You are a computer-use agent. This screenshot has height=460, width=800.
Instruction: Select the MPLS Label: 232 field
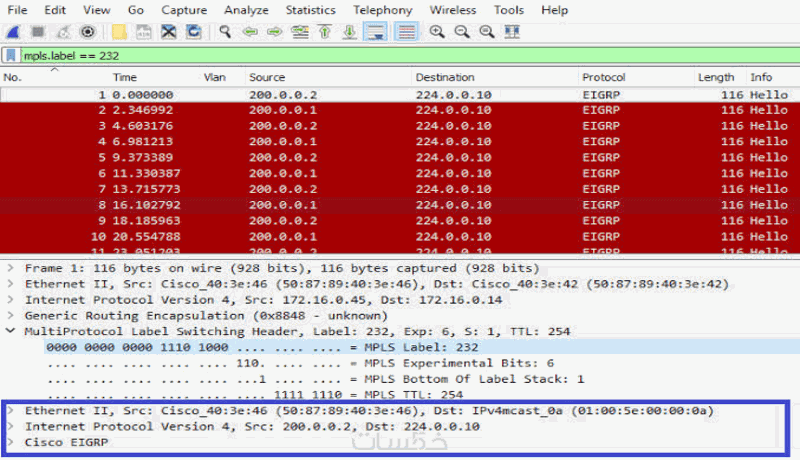(421, 347)
